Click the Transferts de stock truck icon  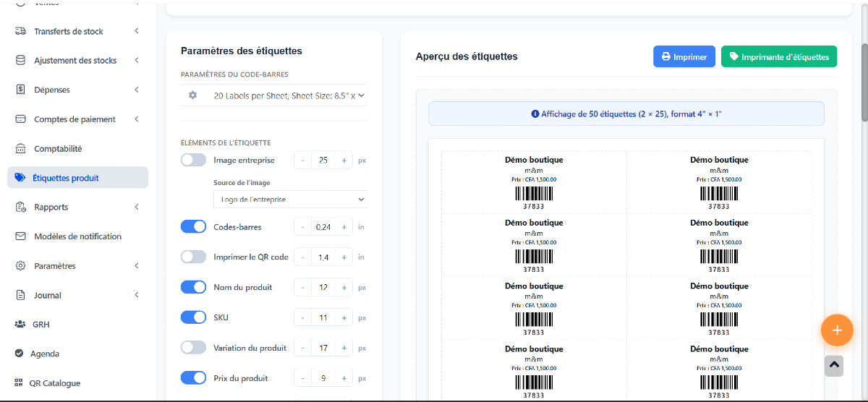pos(20,31)
